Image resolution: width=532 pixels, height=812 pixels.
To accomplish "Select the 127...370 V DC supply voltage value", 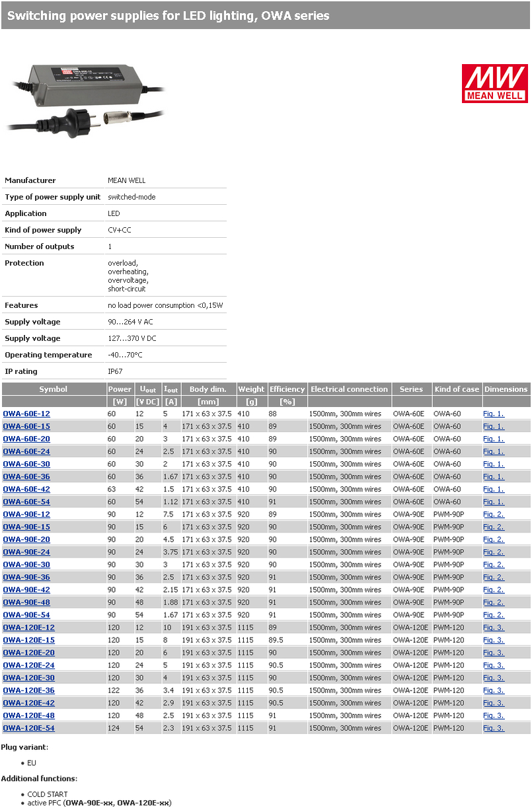I will [x=132, y=338].
